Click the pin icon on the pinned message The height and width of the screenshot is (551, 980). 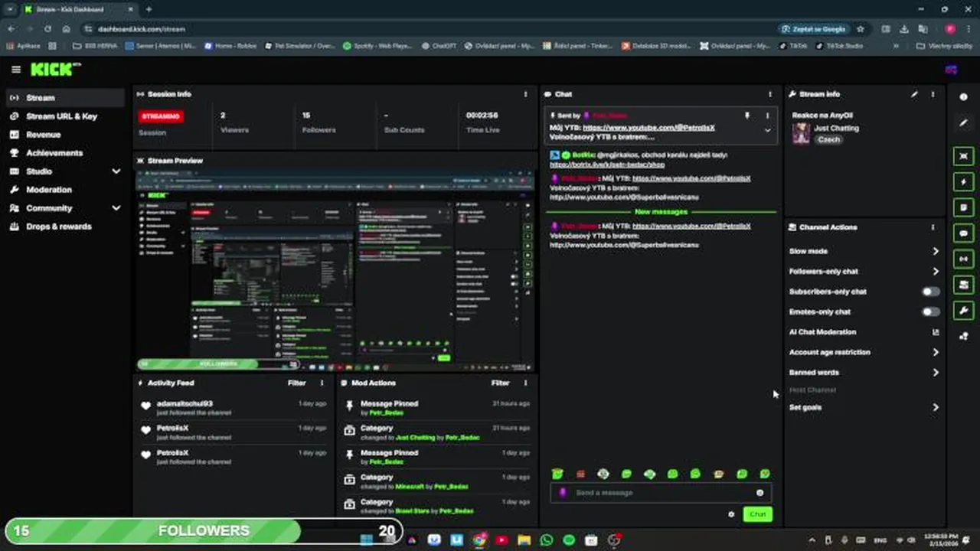(747, 116)
